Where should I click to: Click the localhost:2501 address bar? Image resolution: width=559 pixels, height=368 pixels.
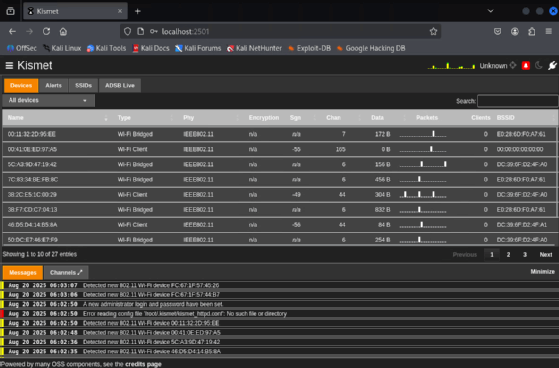pyautogui.click(x=280, y=31)
